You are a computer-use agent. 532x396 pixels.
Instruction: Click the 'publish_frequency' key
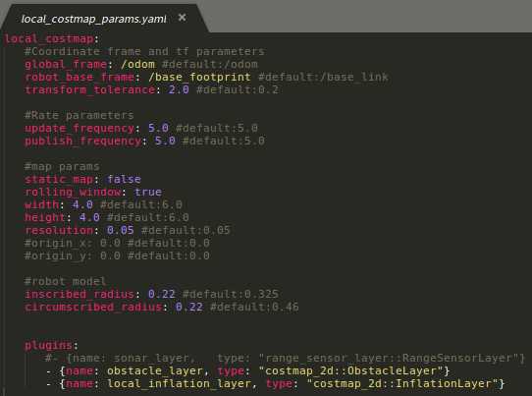click(x=82, y=141)
